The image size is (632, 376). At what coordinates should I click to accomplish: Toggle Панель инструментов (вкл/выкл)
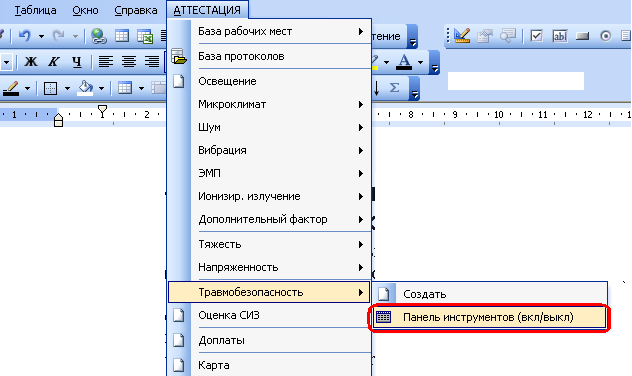tap(490, 318)
